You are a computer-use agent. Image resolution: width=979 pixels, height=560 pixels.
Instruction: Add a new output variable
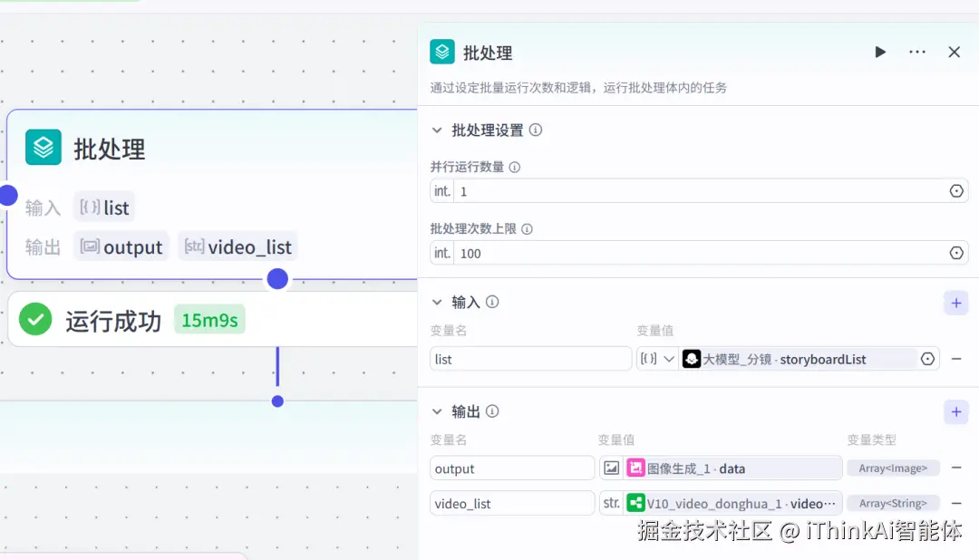(x=956, y=412)
